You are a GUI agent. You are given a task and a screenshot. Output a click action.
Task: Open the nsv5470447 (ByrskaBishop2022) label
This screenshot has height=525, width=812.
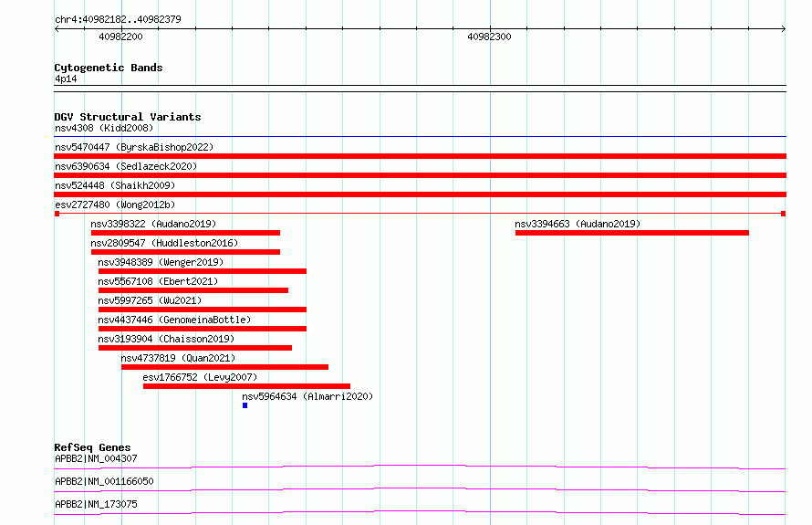[x=134, y=147]
